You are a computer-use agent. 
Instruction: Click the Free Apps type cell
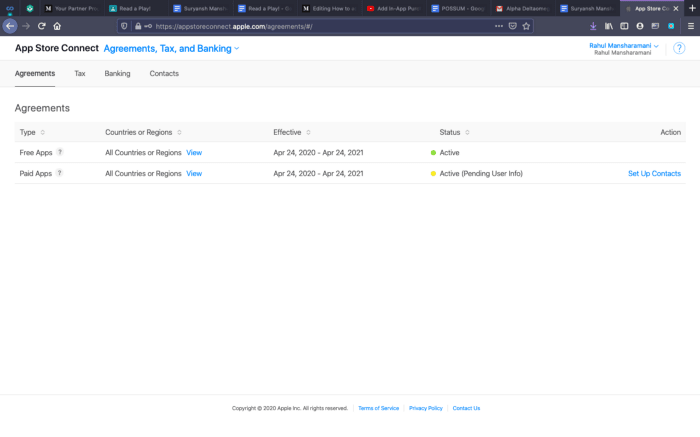[x=36, y=153]
